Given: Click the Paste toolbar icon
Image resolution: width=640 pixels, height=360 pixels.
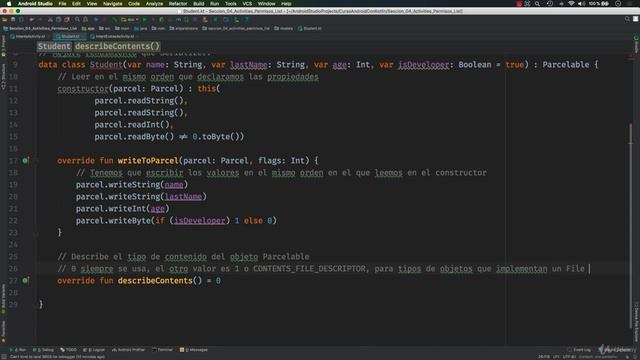Looking at the screenshot, I should pyautogui.click(x=67, y=19).
